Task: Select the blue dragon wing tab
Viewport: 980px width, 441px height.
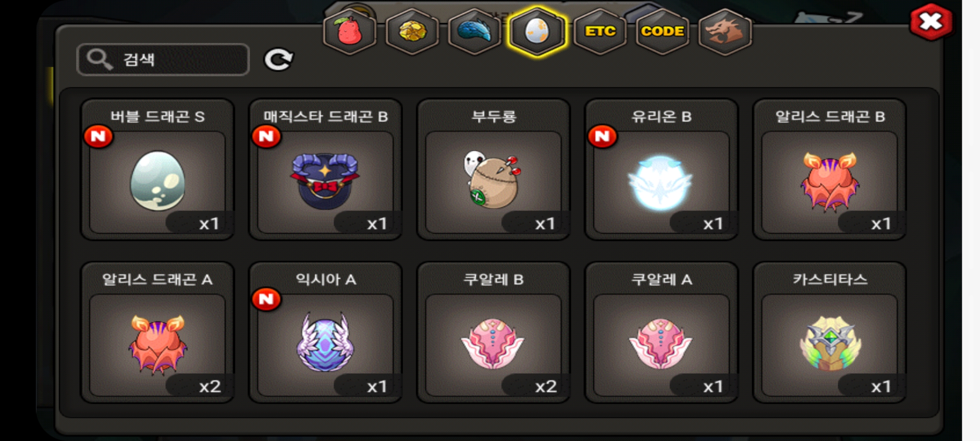Action: click(474, 31)
